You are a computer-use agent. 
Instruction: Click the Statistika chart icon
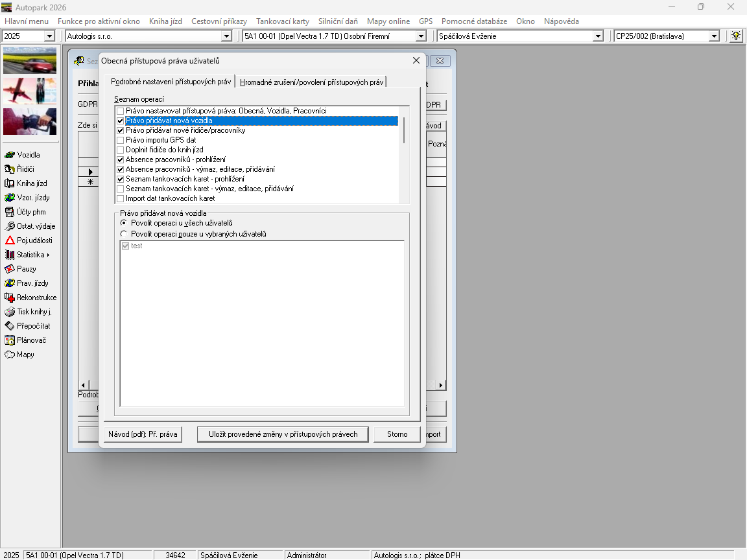[10, 255]
